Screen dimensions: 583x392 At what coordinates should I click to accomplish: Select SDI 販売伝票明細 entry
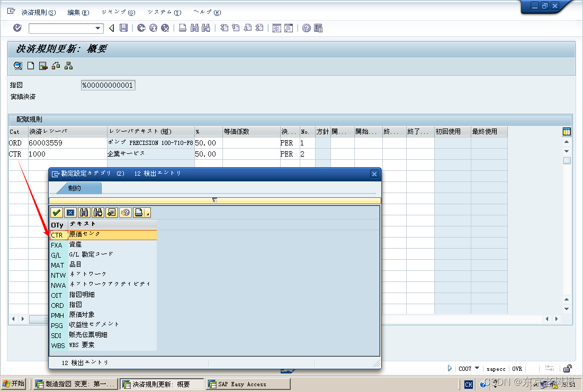click(103, 335)
